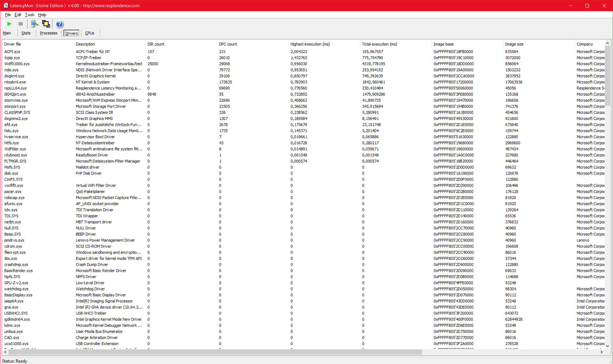Image resolution: width=613 pixels, height=364 pixels.
Task: Click the gray stop monitoring button
Action: (21, 24)
